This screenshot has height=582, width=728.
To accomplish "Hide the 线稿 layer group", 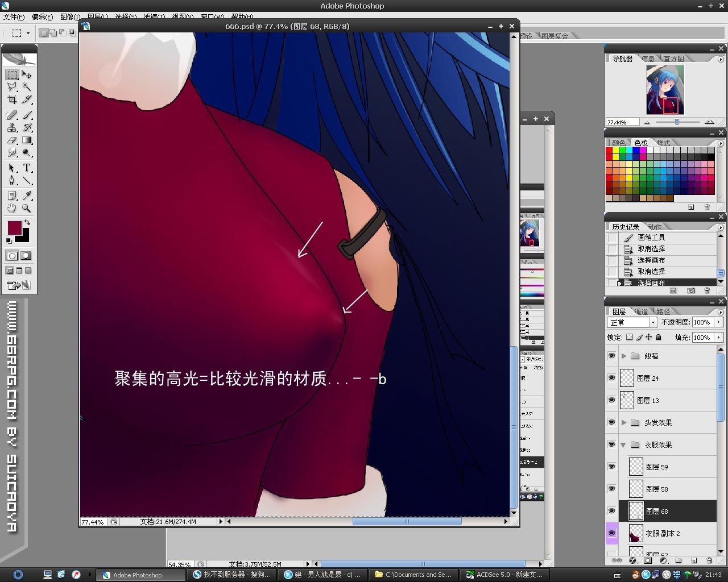I will tap(611, 356).
